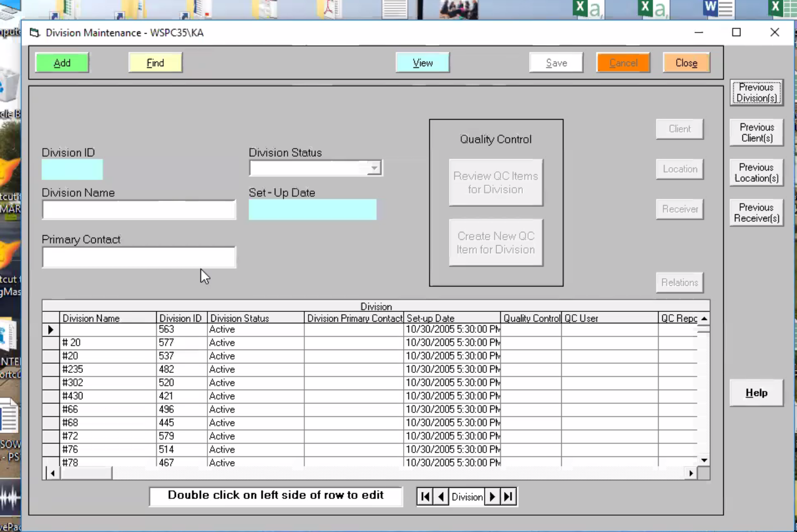The width and height of the screenshot is (797, 532).
Task: Select the '#68' division name cell
Action: 108,423
